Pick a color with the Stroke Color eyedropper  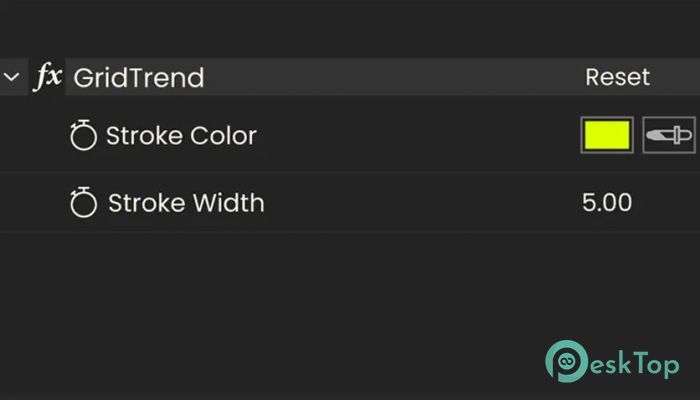coord(668,136)
